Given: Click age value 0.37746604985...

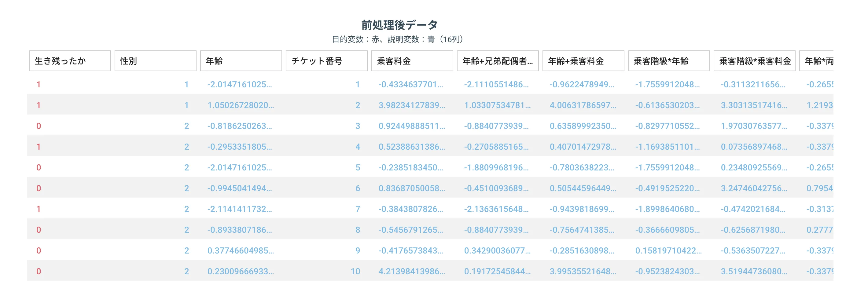Looking at the screenshot, I should [x=241, y=250].
